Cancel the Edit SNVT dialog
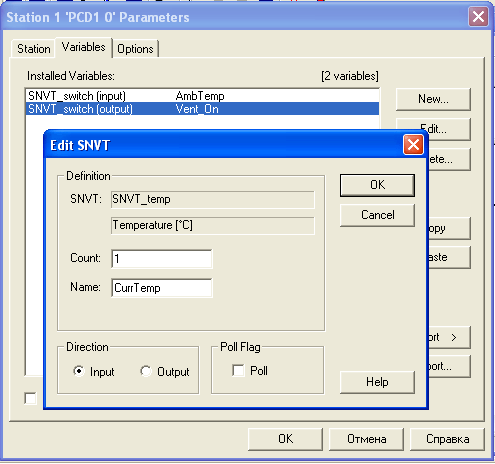 point(377,215)
